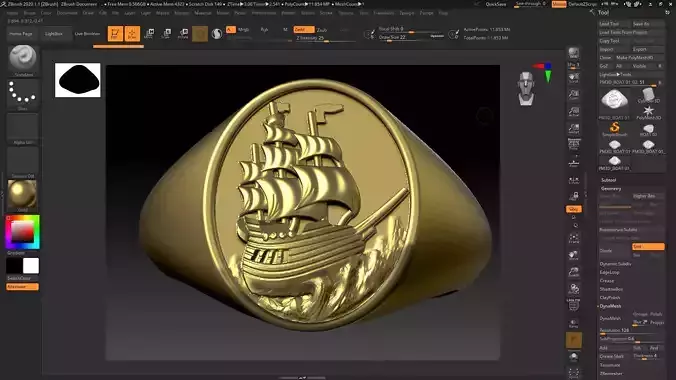676x380 pixels.
Task: Select the Scale transform icon
Action: 166,34
